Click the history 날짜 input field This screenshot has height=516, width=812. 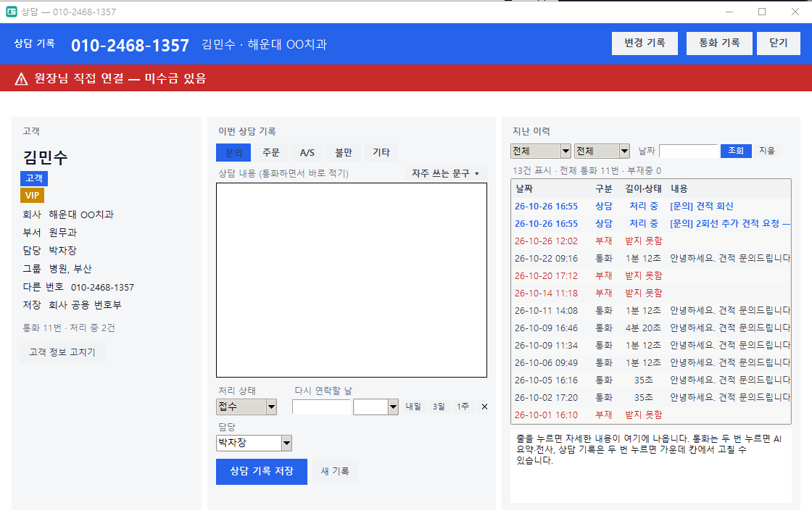pyautogui.click(x=688, y=151)
